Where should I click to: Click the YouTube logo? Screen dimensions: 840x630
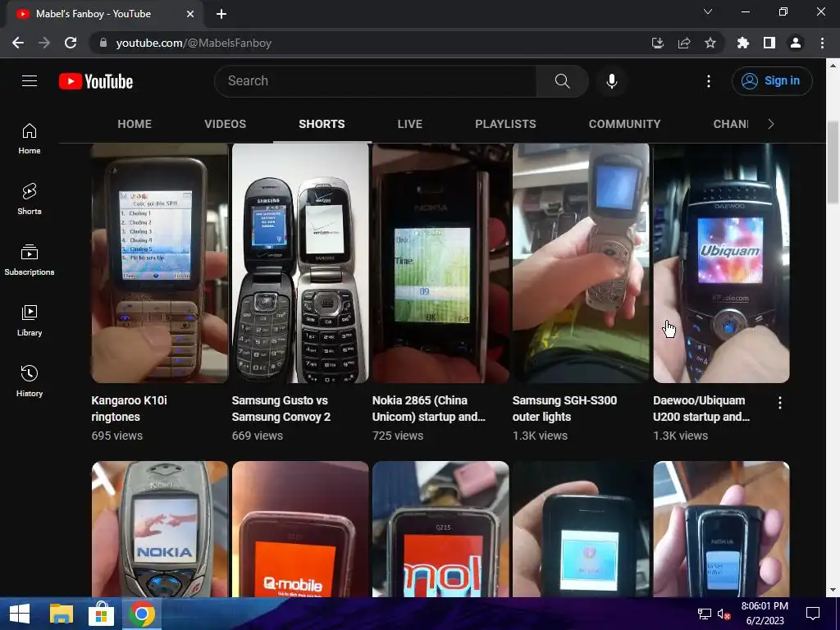point(96,81)
